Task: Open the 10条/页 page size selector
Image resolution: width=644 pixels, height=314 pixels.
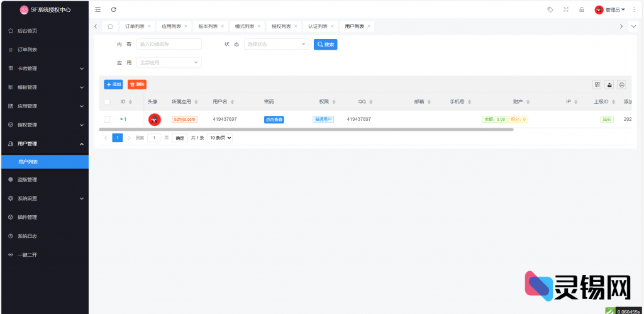Action: pos(220,138)
